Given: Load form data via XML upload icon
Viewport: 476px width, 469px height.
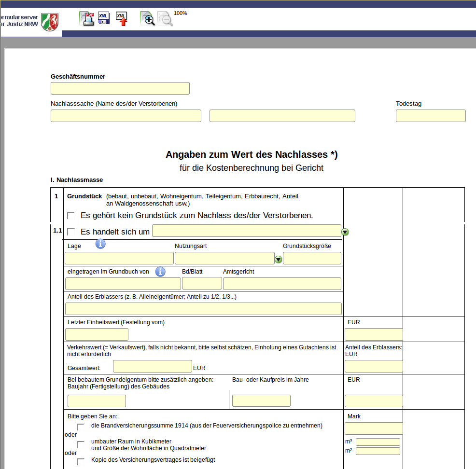Looking at the screenshot, I should pos(122,18).
